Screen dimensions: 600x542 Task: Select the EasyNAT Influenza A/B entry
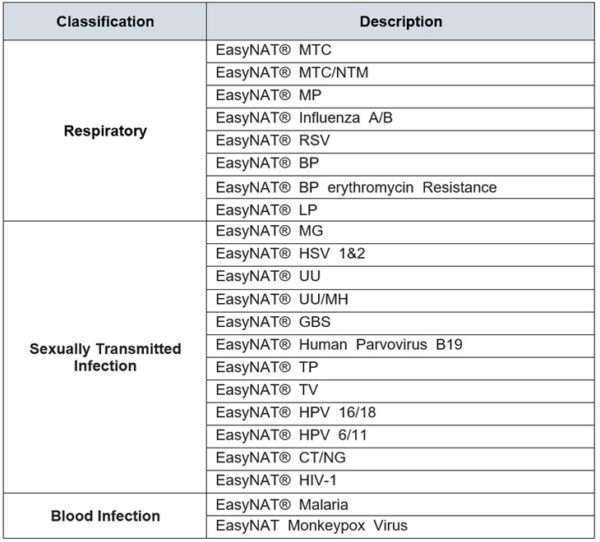pos(288,118)
